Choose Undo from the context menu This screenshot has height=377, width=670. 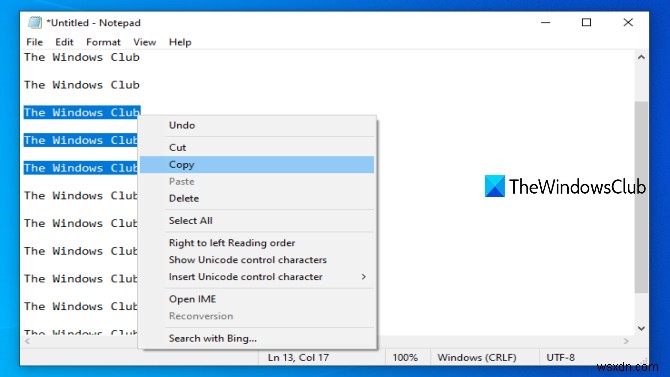point(257,125)
